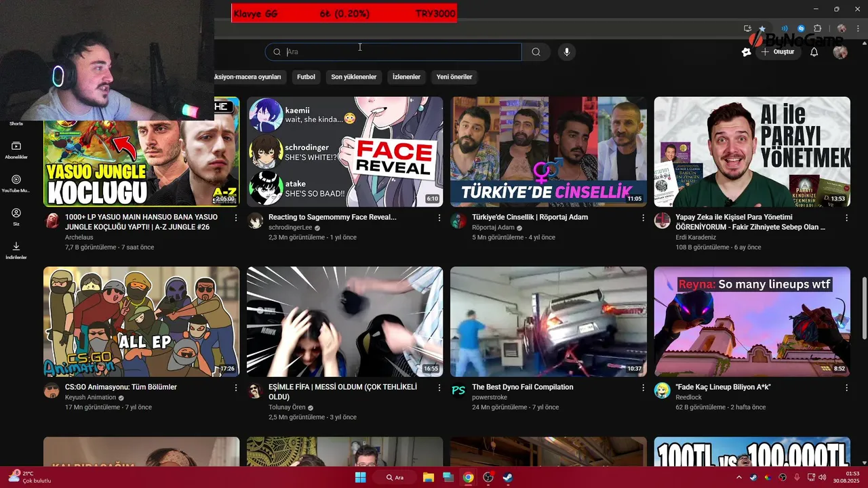Open options menu for Fade Kaç Lineup video
This screenshot has height=488, width=868.
click(x=846, y=388)
